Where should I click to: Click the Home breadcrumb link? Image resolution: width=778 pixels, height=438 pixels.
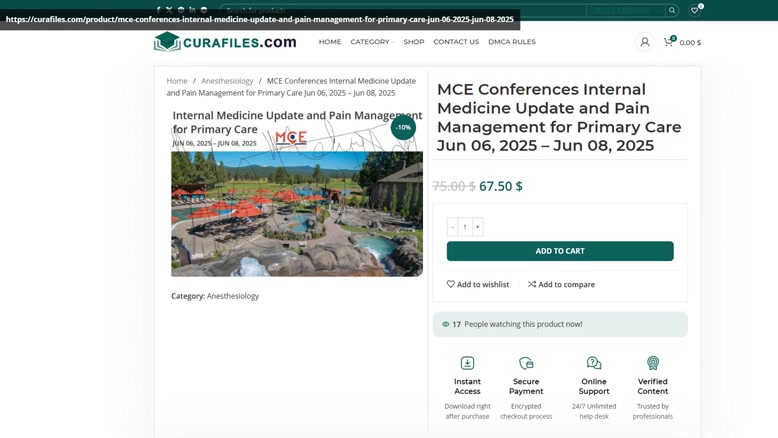point(177,81)
